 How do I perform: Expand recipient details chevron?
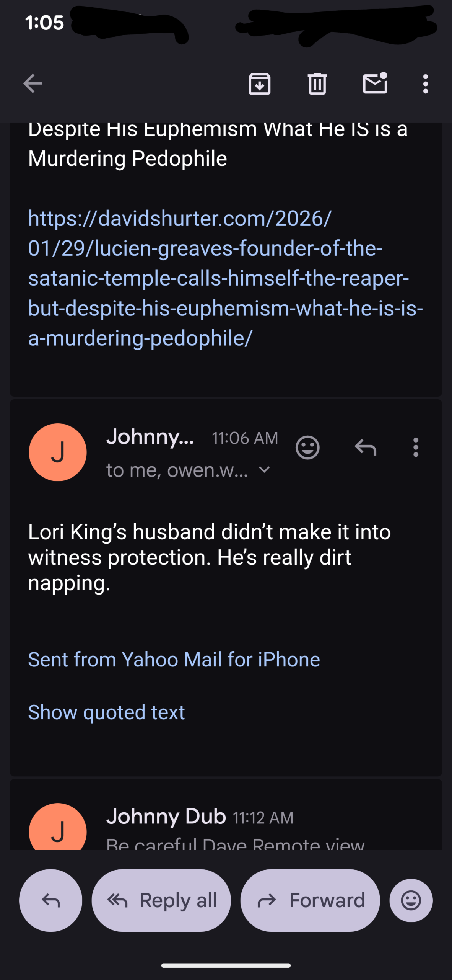(x=265, y=470)
